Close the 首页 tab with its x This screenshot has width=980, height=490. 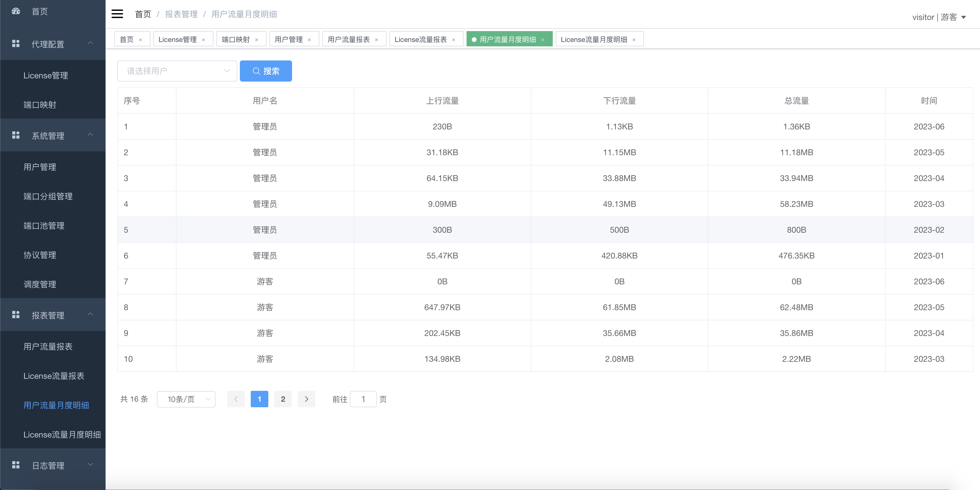tap(140, 40)
